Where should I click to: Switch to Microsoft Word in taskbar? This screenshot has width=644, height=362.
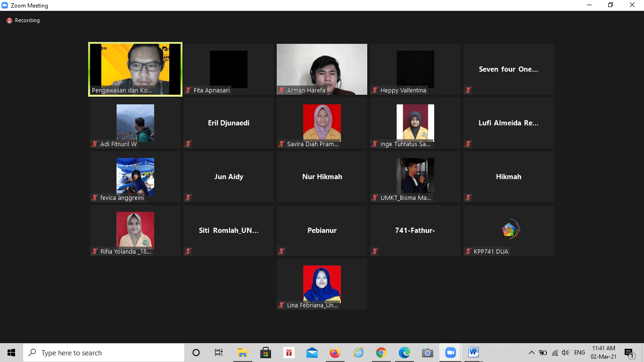pyautogui.click(x=474, y=353)
